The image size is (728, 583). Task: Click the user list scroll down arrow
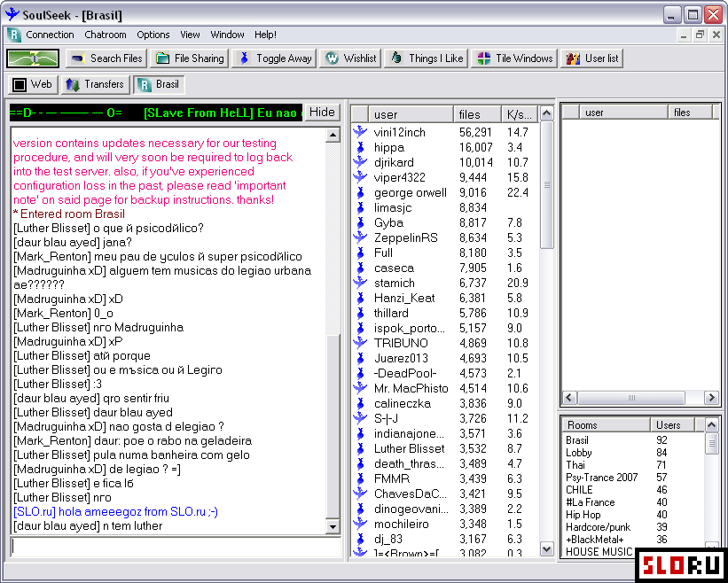click(547, 549)
